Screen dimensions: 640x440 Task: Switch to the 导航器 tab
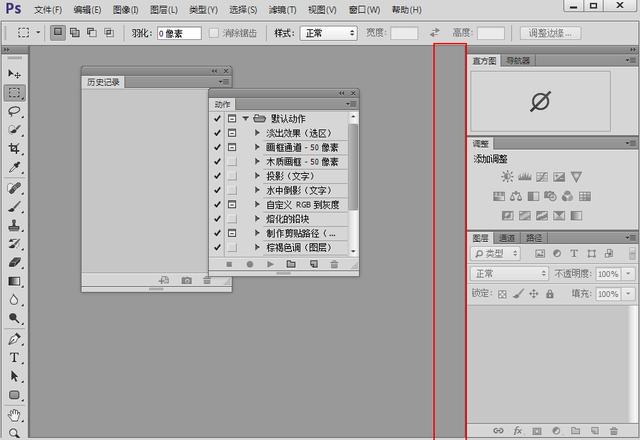[518, 61]
